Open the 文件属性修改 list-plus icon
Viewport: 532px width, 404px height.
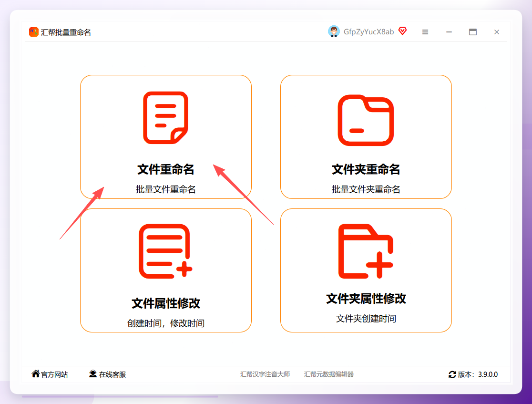point(165,251)
